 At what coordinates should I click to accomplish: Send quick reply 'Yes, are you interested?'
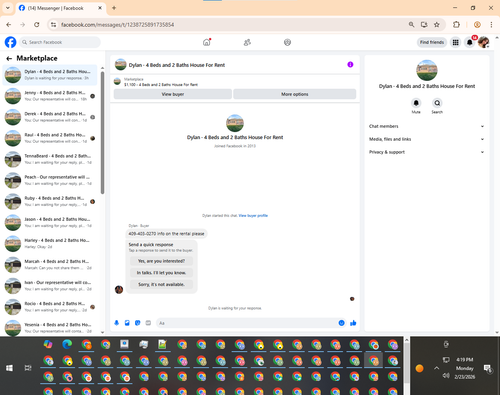[161, 261]
